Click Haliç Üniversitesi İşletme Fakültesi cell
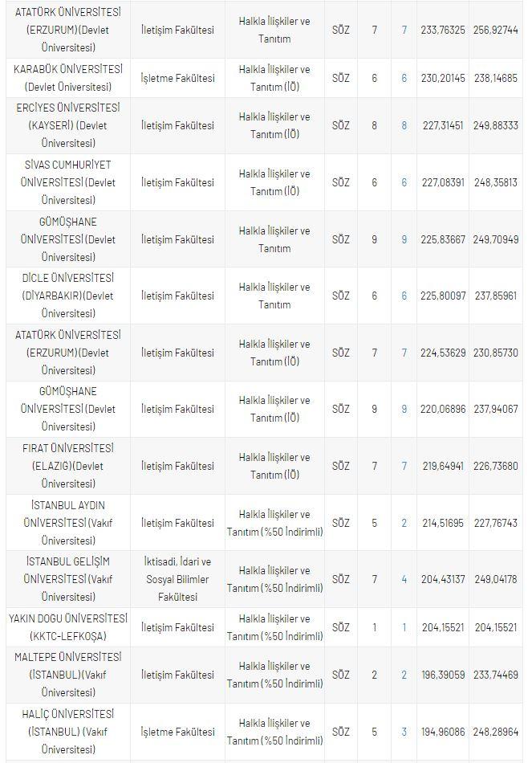 click(x=177, y=732)
